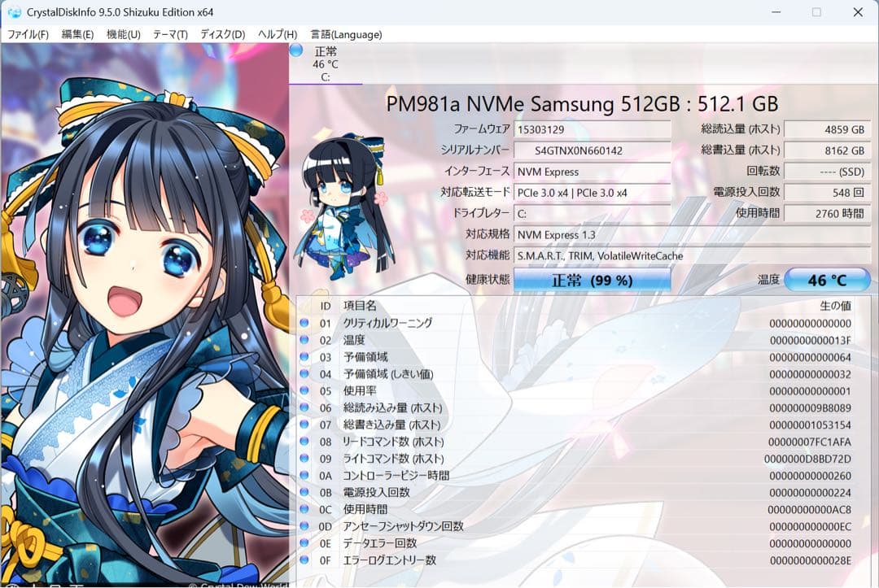This screenshot has height=588, width=879.
Task: Click the 46 ℃ temperature button
Action: [x=828, y=279]
